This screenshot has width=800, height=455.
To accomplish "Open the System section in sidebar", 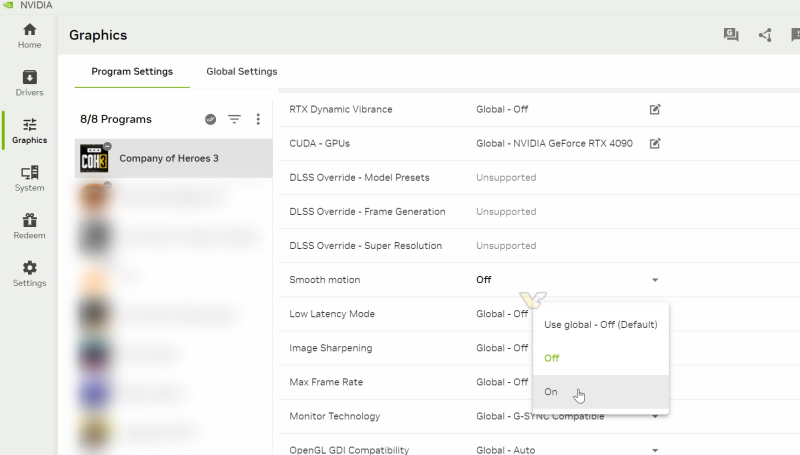I will click(x=29, y=178).
